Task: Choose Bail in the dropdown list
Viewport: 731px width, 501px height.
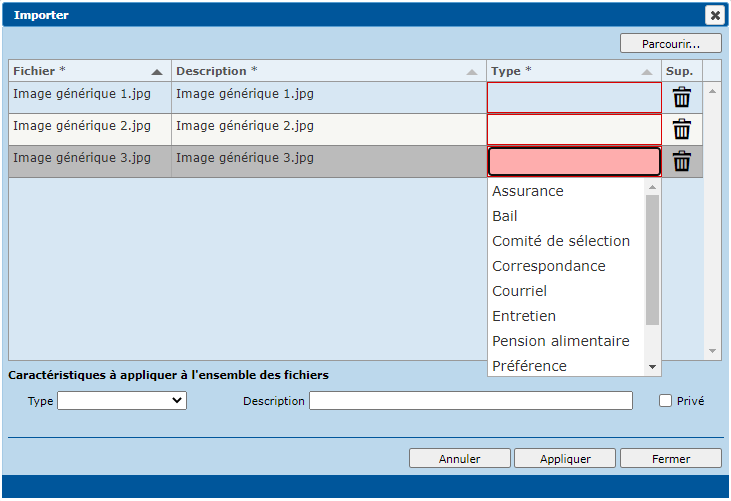Action: [505, 216]
